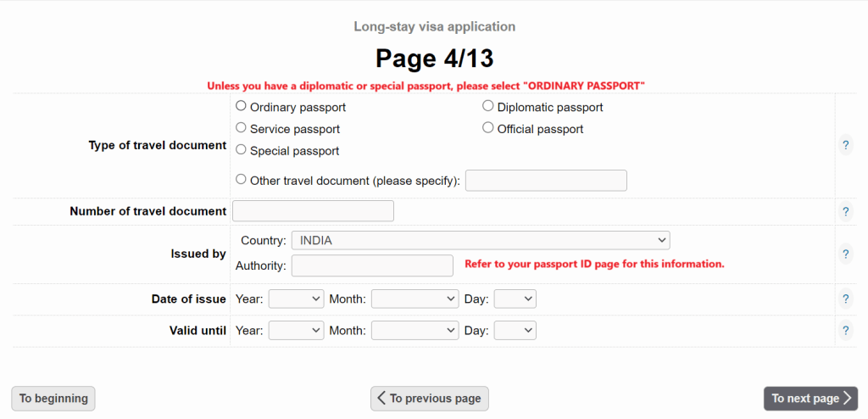The height and width of the screenshot is (419, 868).
Task: Click help icon for Date of issue
Action: (845, 299)
